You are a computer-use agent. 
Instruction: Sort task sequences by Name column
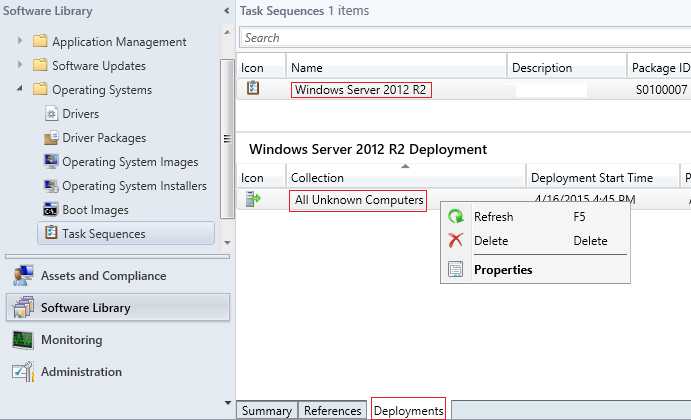[x=397, y=67]
